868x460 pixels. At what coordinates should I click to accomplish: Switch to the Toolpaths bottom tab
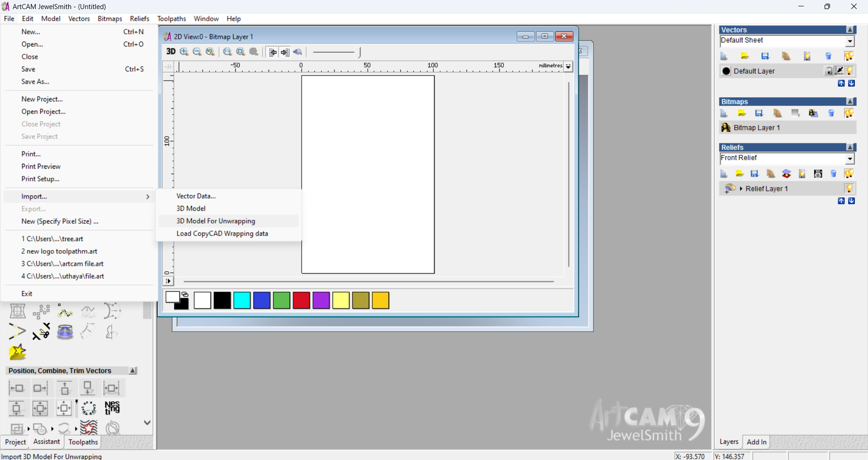83,442
